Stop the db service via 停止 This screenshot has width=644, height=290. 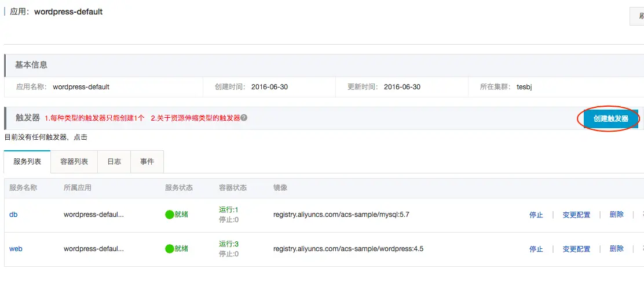point(536,215)
